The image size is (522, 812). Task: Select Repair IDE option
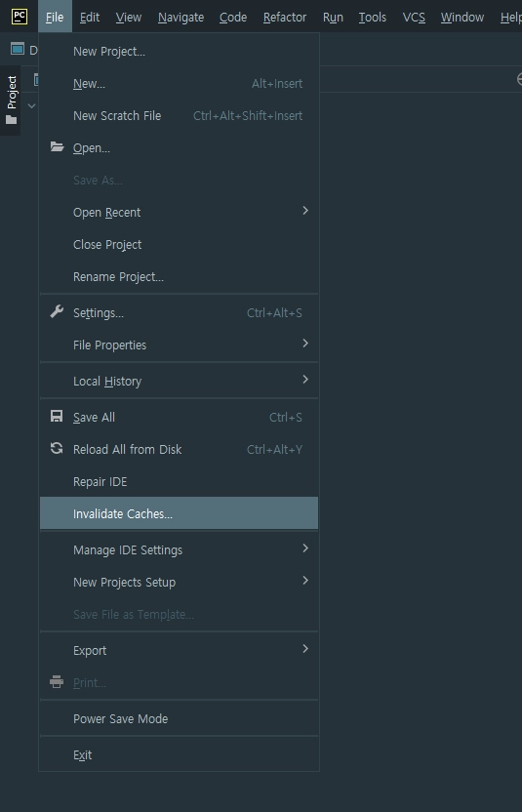point(179,481)
